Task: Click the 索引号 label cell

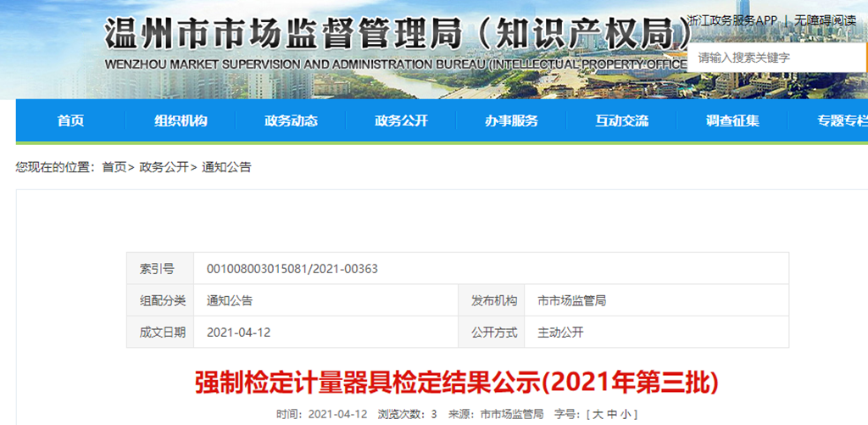Action: [x=160, y=269]
